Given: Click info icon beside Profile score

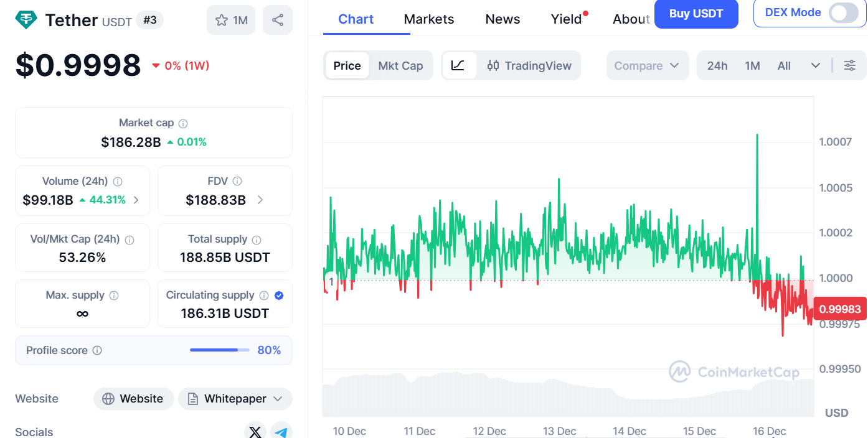Looking at the screenshot, I should 97,350.
